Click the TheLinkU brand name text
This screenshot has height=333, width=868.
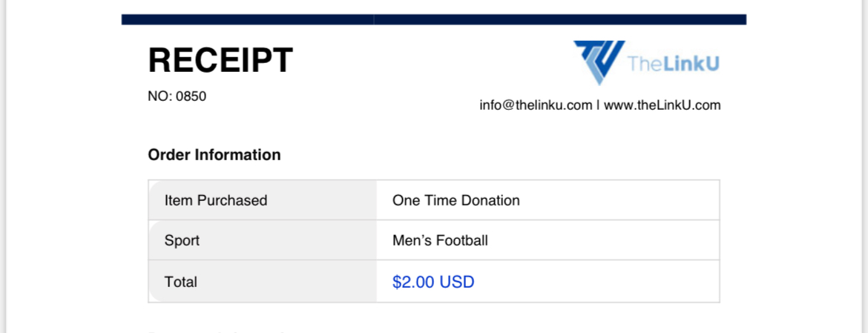(674, 64)
